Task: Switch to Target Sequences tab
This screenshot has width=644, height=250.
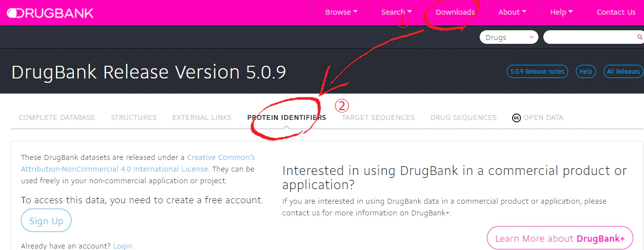Action: click(378, 117)
